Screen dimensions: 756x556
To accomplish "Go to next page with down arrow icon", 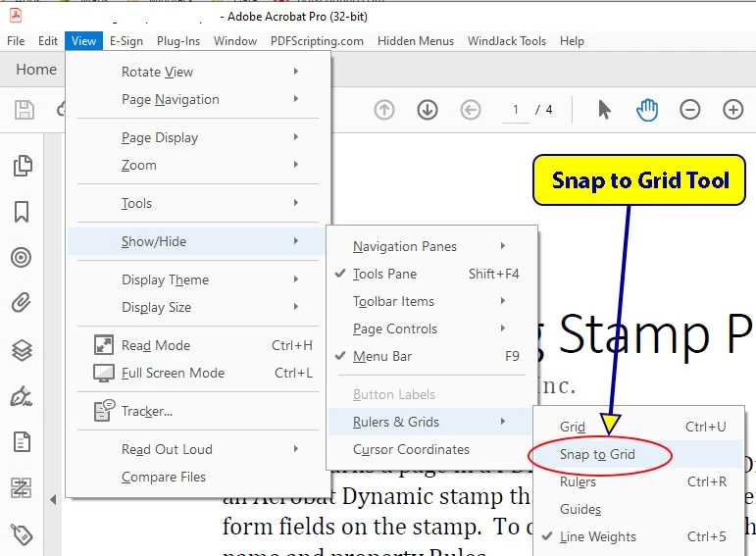I will click(428, 110).
